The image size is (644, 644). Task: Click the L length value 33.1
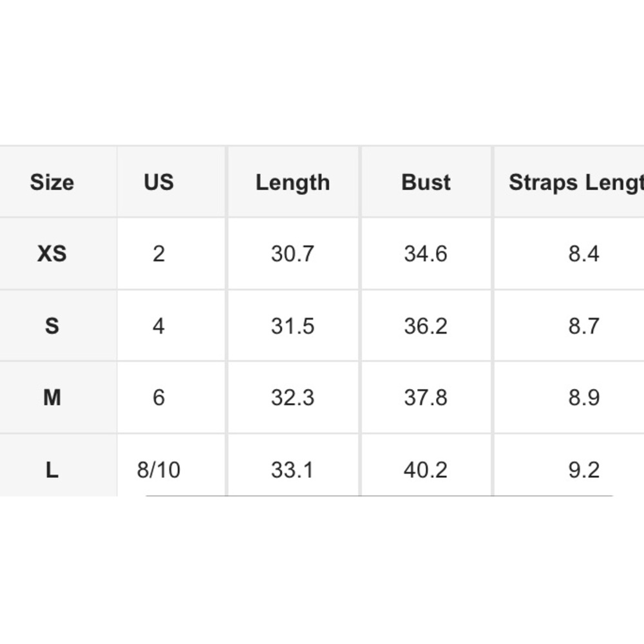pos(292,470)
